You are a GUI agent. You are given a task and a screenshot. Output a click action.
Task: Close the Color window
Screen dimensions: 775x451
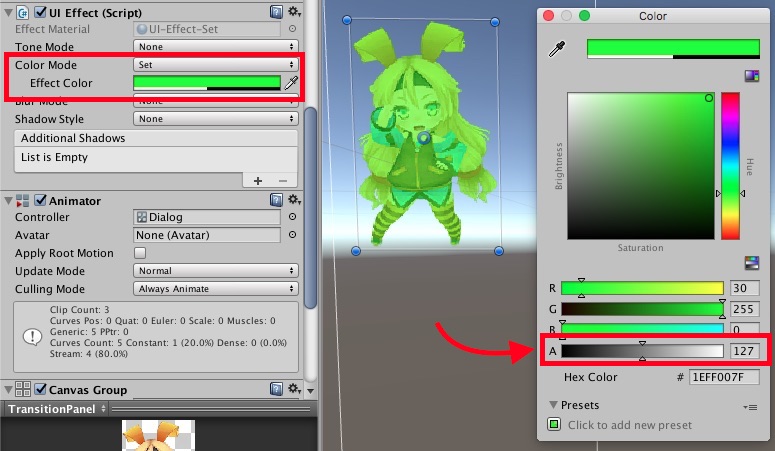click(548, 15)
